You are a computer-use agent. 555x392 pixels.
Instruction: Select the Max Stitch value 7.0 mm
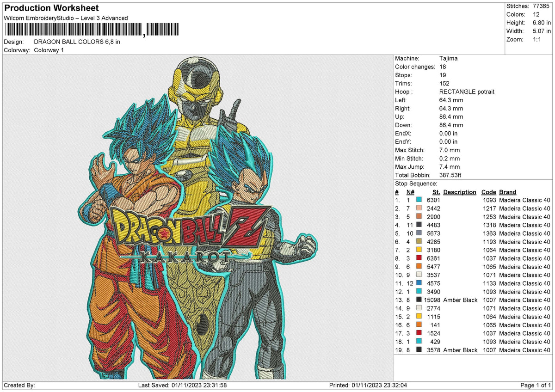pyautogui.click(x=450, y=150)
